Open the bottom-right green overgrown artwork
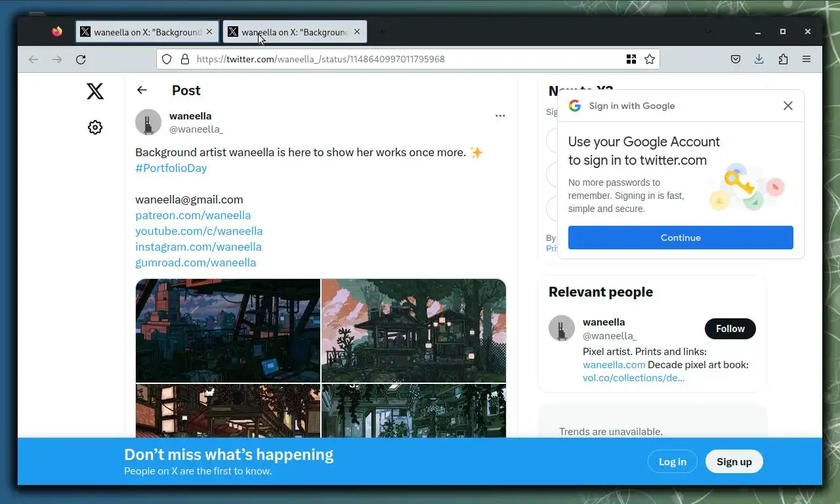Screen dimensions: 840x504 pyautogui.click(x=414, y=410)
